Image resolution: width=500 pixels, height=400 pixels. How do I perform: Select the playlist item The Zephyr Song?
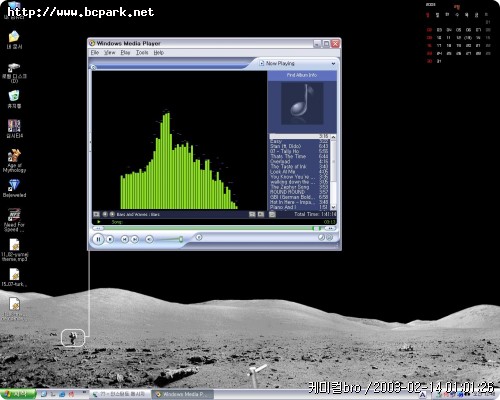299,187
